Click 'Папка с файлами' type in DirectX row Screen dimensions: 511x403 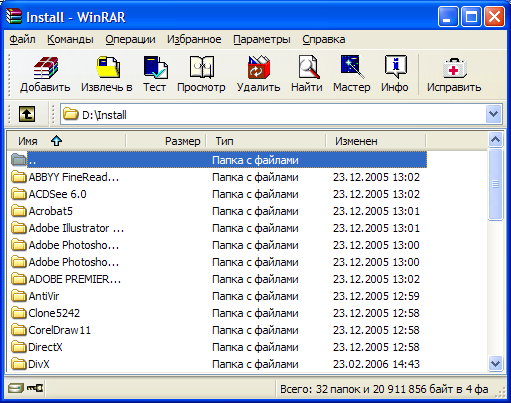click(255, 347)
